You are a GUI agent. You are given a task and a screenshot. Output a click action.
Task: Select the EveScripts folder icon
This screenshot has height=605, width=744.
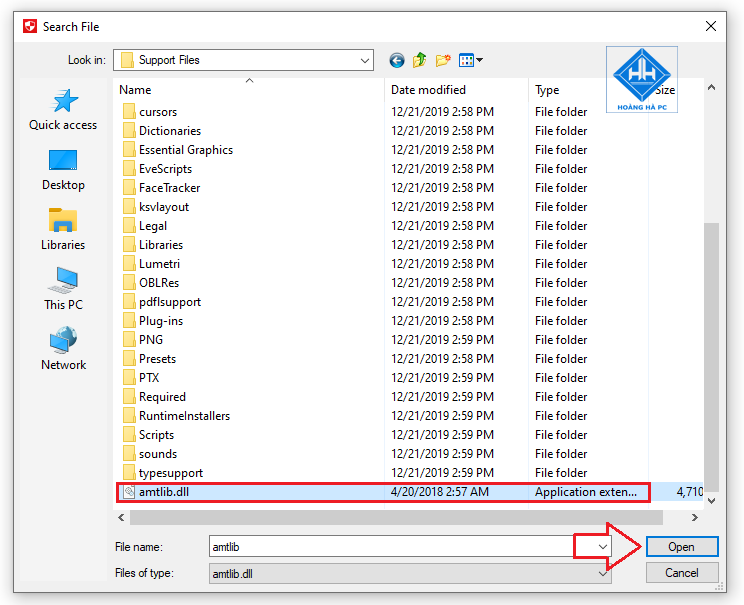click(x=129, y=168)
